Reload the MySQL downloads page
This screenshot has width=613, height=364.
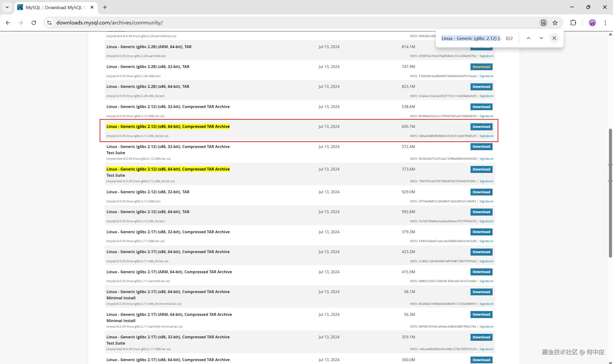[34, 23]
